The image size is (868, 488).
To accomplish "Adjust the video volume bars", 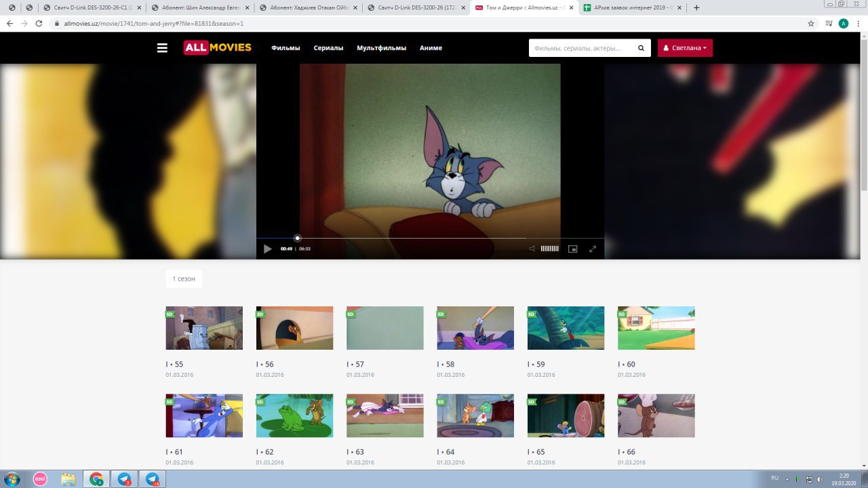I will [549, 249].
